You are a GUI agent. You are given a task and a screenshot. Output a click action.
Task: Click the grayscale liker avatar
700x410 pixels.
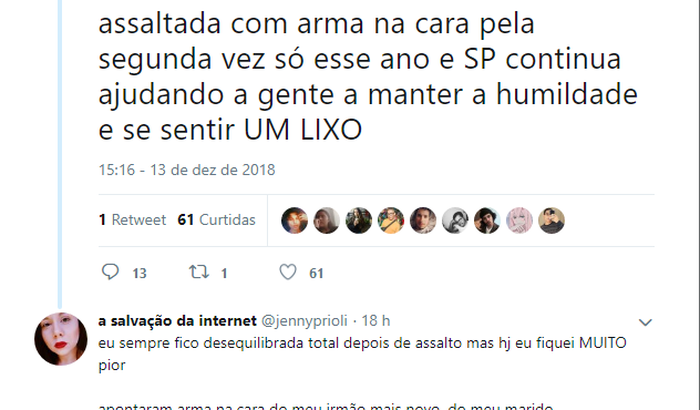456,220
